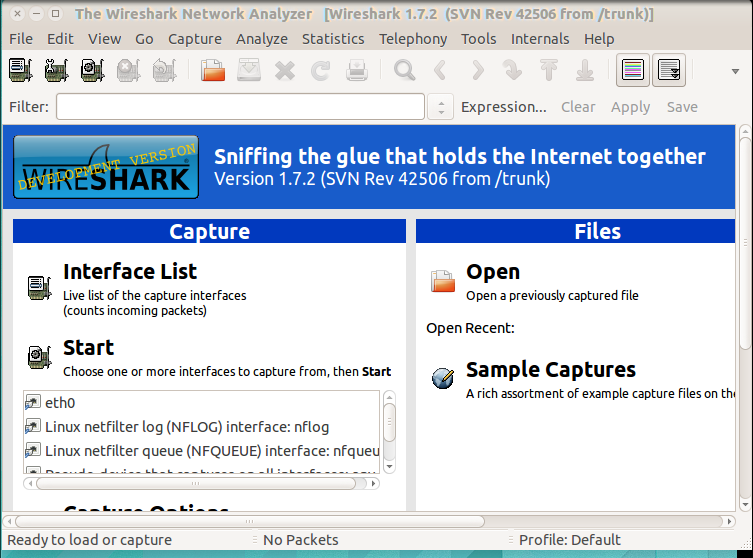Screen dimensions: 753x558
Task: Click the save capture file toolbar icon
Action: coord(249,70)
